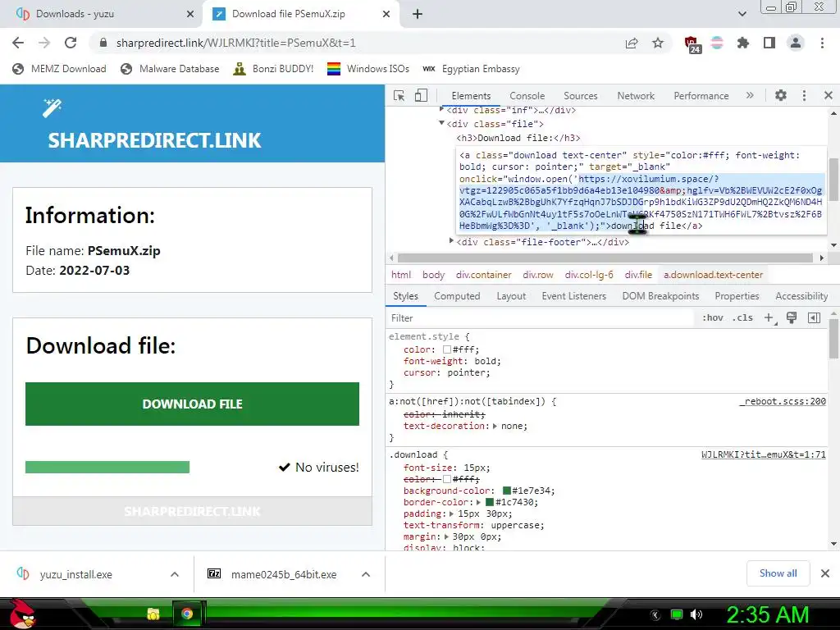Open the tab search chevron

coord(742,14)
